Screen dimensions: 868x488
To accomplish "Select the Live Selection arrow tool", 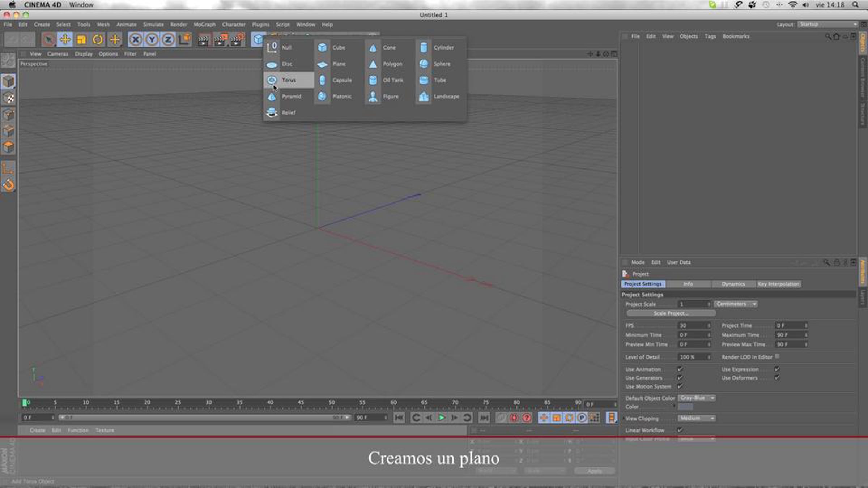I will 48,39.
